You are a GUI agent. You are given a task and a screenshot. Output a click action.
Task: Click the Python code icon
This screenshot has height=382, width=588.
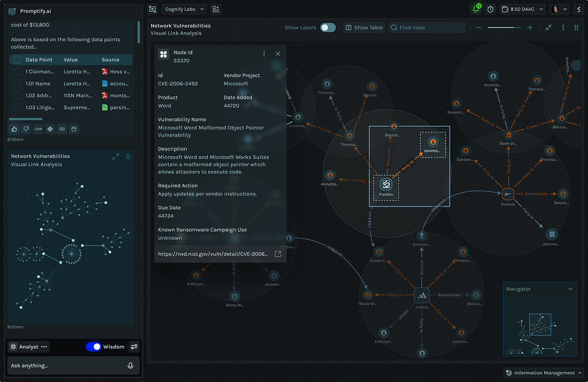coord(50,129)
